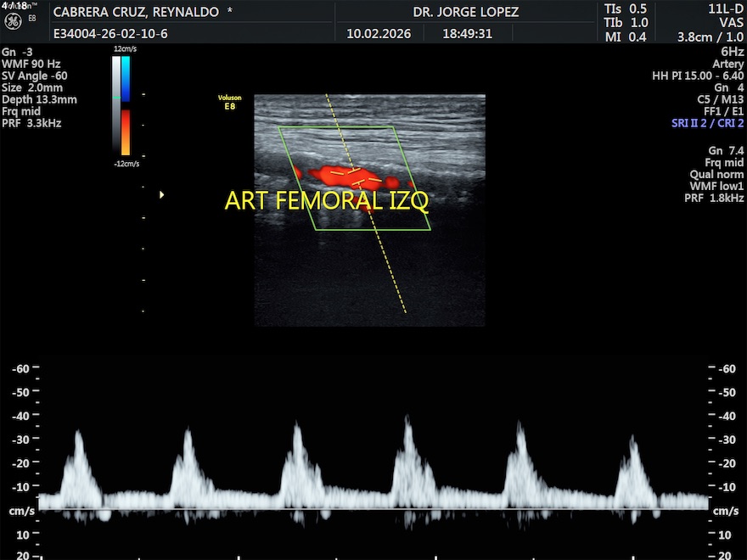
Task: Click the Doppler spectrum baseline
Action: coord(373,510)
